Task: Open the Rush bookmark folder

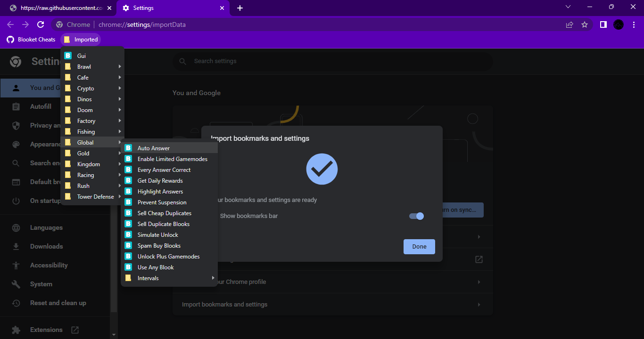Action: (x=92, y=186)
